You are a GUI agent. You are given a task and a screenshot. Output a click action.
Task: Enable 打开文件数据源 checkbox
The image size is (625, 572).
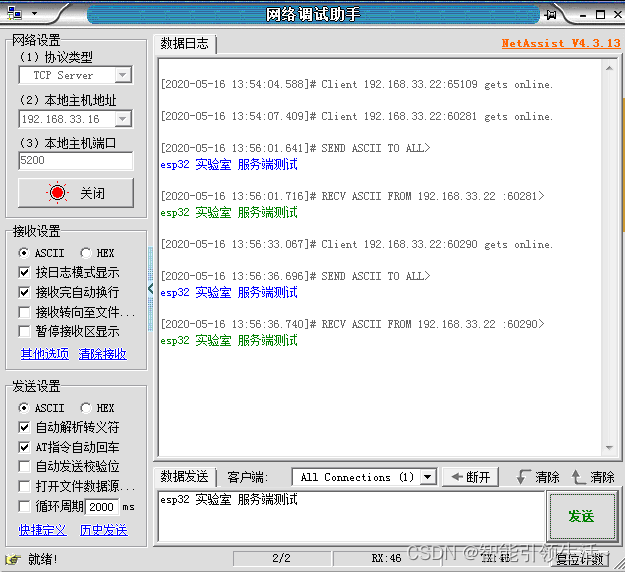(24, 486)
